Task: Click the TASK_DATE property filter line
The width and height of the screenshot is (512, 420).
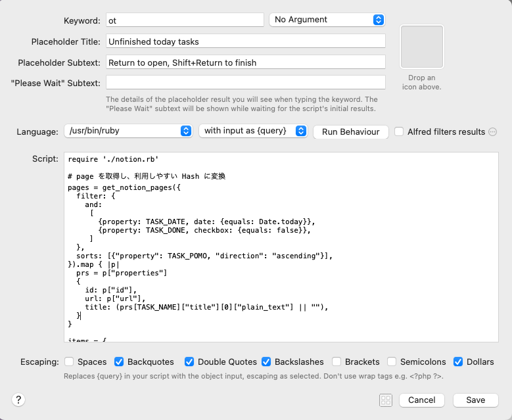Action: tap(206, 222)
